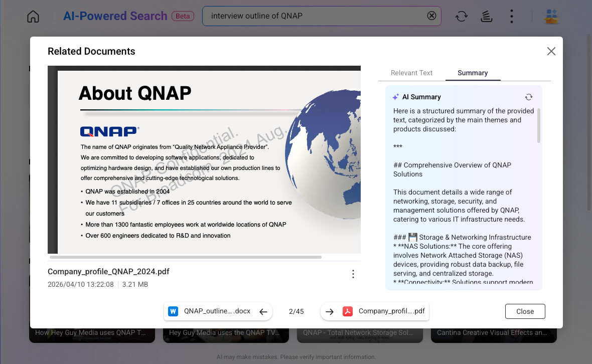Screen dimensions: 592x364
Task: Go to previous document QNAP_outline docx
Action: pos(218,311)
